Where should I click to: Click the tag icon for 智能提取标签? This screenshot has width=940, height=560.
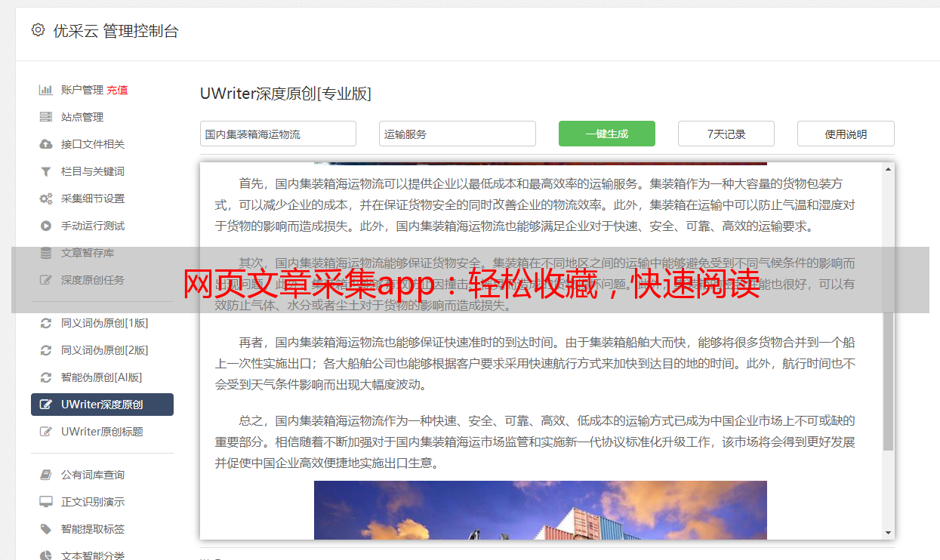tap(45, 529)
